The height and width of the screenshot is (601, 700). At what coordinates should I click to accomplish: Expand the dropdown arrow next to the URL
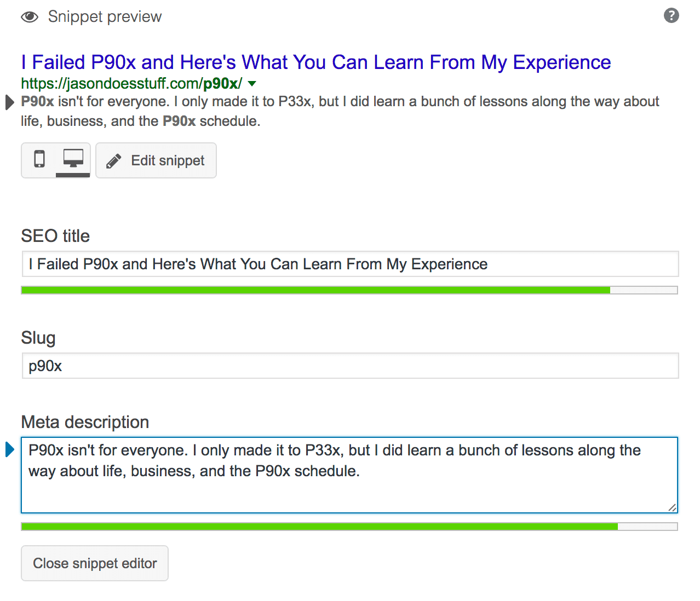click(251, 84)
